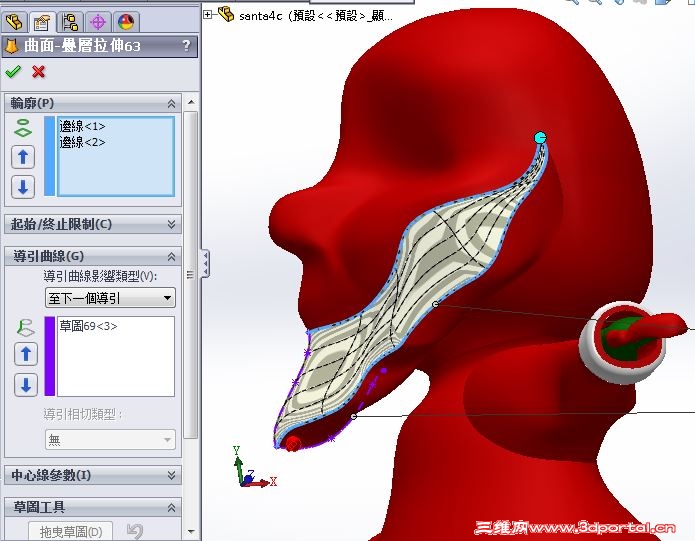Select 草圖69<3> in guide curves list
Image resolution: width=695 pixels, height=541 pixels.
[x=89, y=326]
